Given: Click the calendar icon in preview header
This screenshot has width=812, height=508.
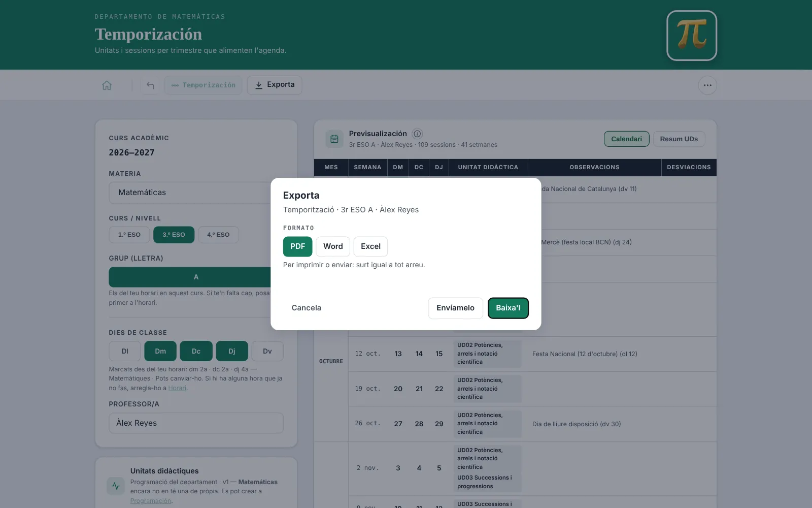Looking at the screenshot, I should coord(334,139).
